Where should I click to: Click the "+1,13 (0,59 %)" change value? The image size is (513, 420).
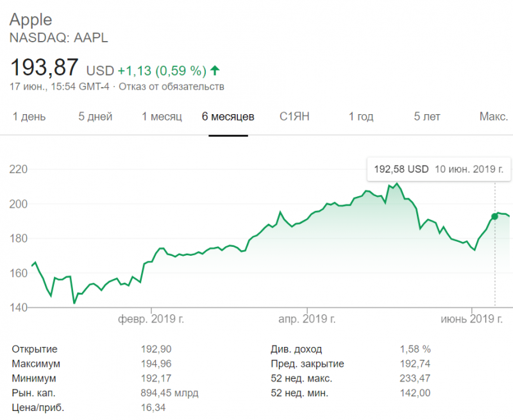[x=162, y=71]
